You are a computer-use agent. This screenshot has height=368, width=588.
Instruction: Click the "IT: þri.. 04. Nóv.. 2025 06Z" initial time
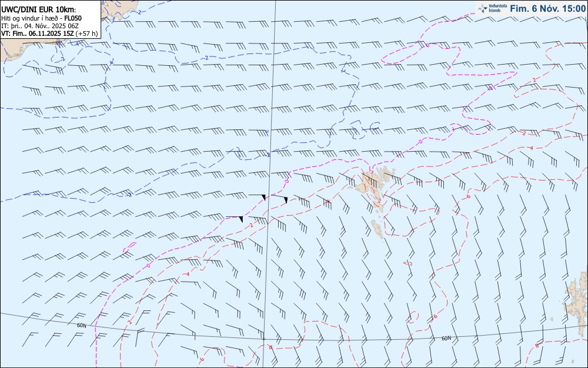click(x=40, y=26)
